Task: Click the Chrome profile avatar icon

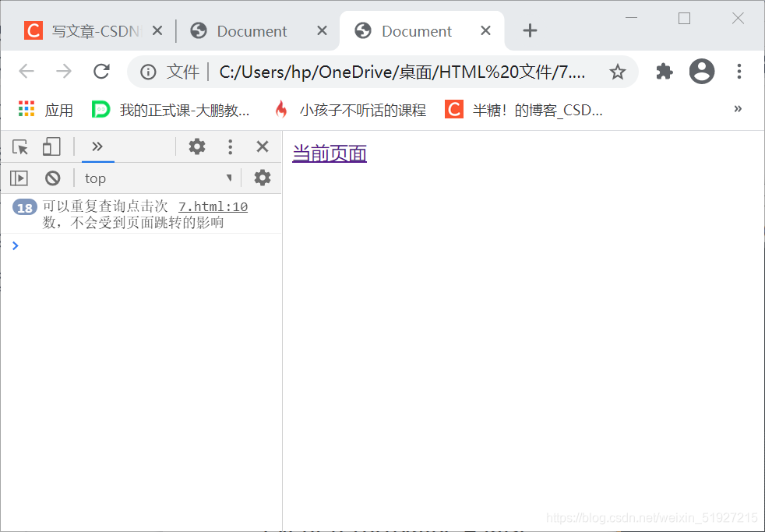Action: [701, 71]
